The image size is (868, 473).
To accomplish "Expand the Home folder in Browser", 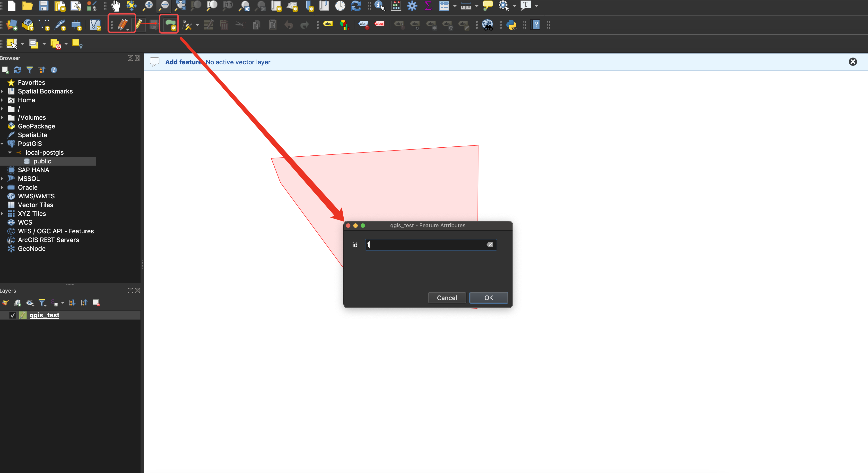I will click(2, 100).
